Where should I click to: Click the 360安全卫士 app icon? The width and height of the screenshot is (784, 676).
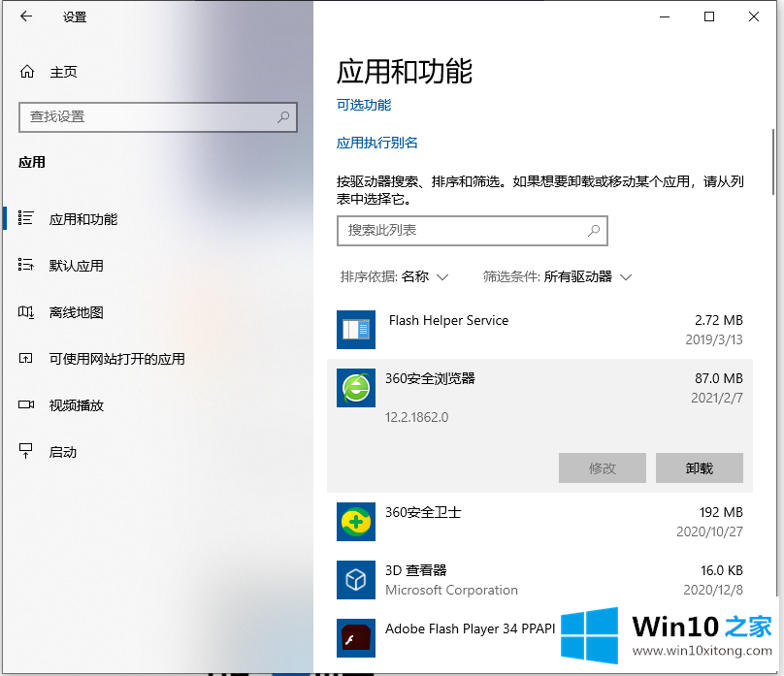356,522
